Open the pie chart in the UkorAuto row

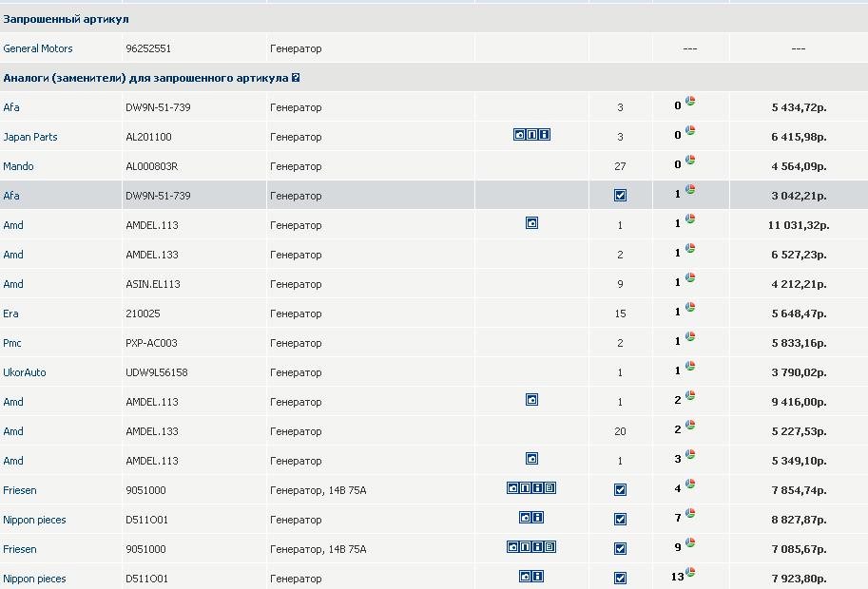click(x=690, y=366)
